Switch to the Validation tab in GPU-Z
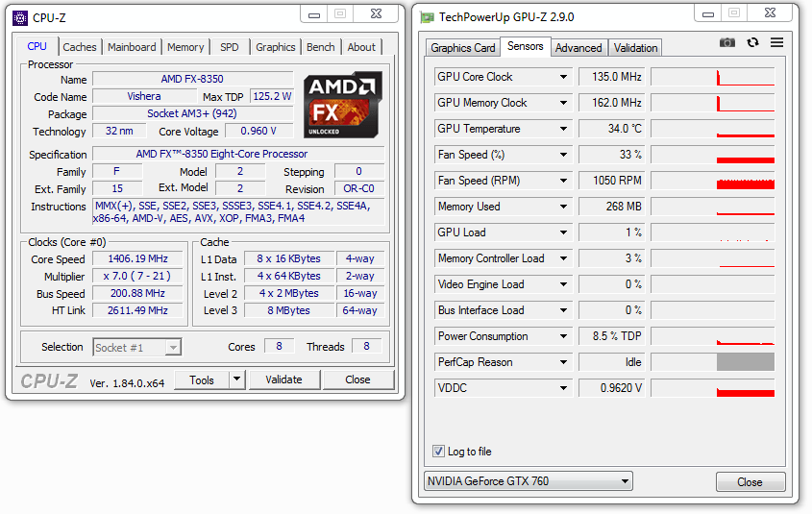 point(635,48)
